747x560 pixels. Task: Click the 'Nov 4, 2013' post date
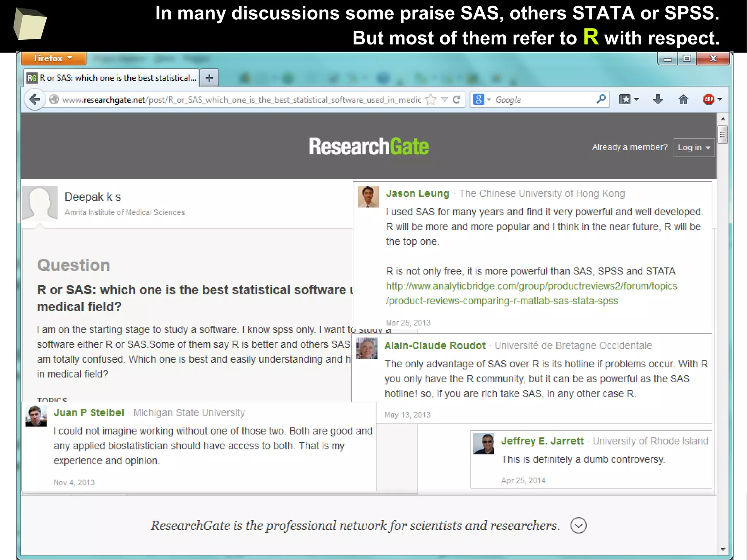pos(74,483)
